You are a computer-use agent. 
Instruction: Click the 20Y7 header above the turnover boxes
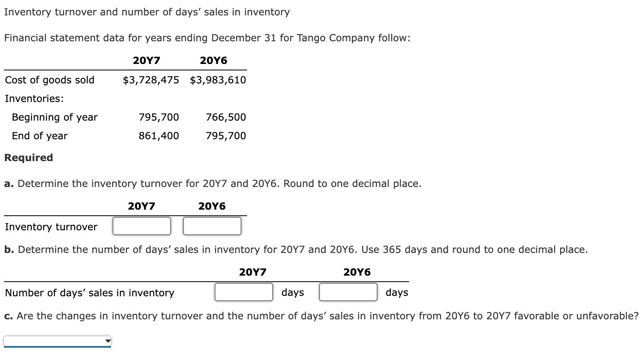[x=141, y=206]
